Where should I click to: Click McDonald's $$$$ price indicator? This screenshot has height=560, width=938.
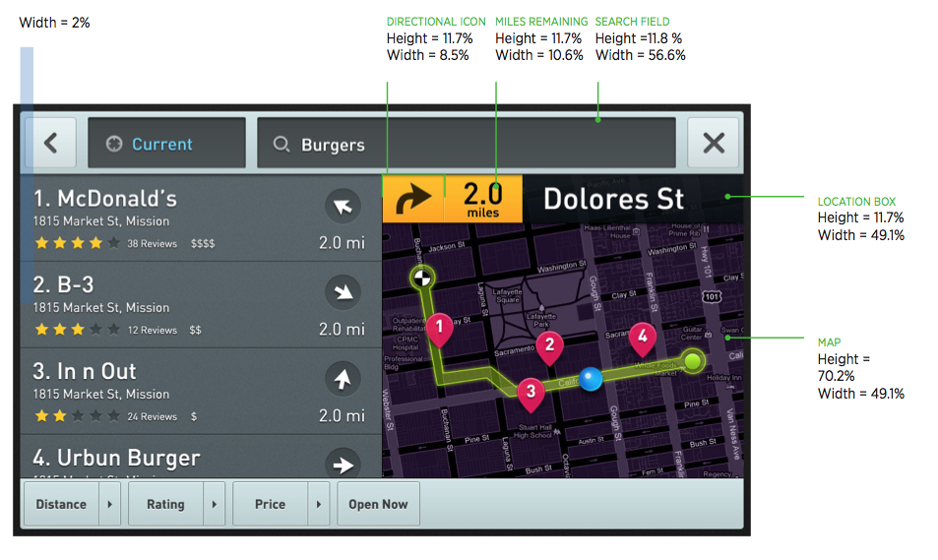pyautogui.click(x=203, y=243)
